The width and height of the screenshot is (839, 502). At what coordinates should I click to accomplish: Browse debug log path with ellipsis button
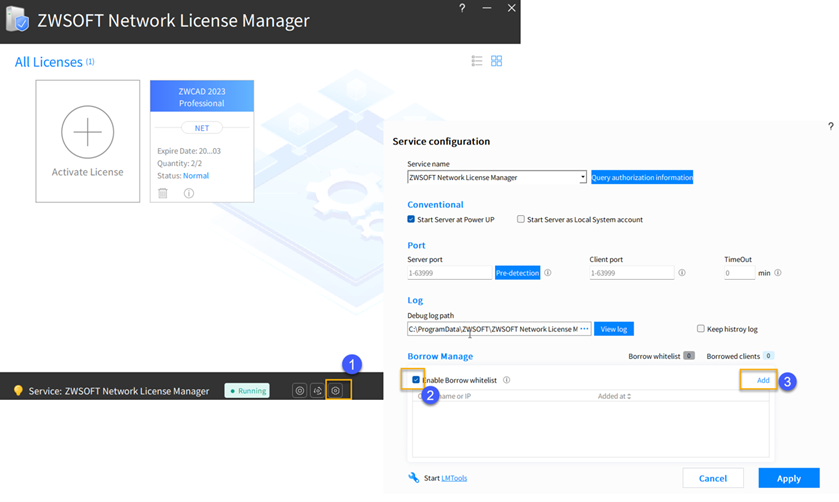(585, 328)
